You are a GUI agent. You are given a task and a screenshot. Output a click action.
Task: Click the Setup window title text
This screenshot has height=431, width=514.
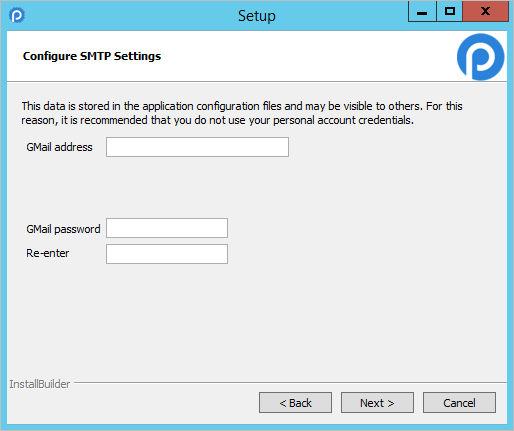(257, 16)
